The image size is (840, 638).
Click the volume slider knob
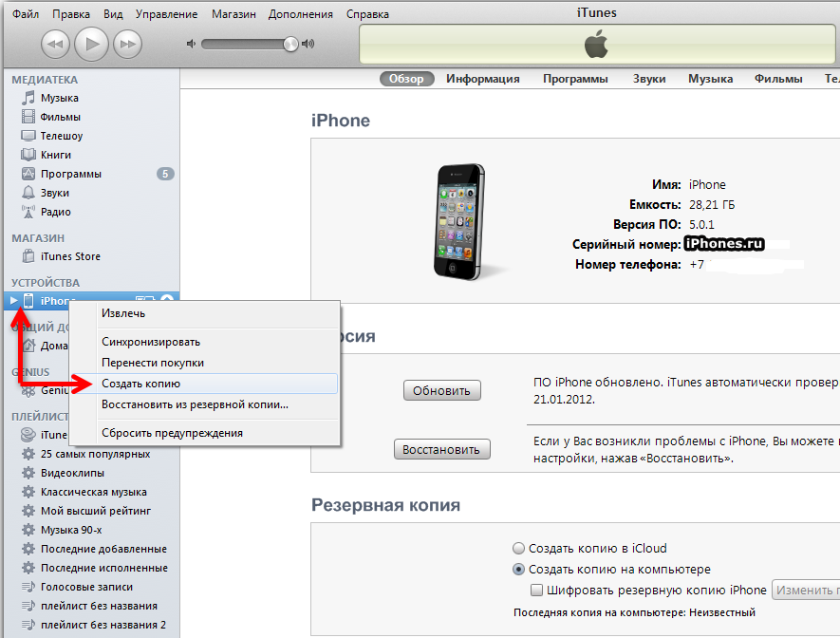point(290,44)
